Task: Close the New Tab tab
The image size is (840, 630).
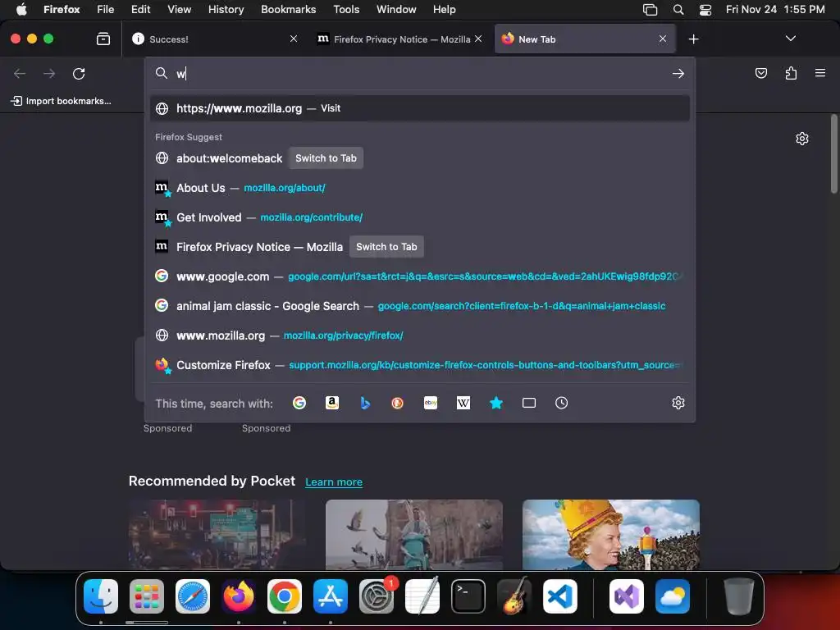Action: point(663,39)
